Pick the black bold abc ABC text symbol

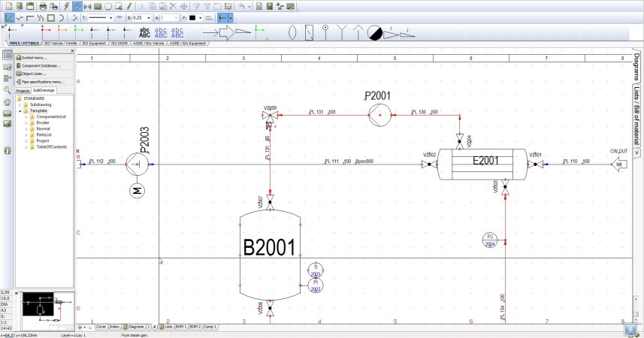(x=144, y=32)
